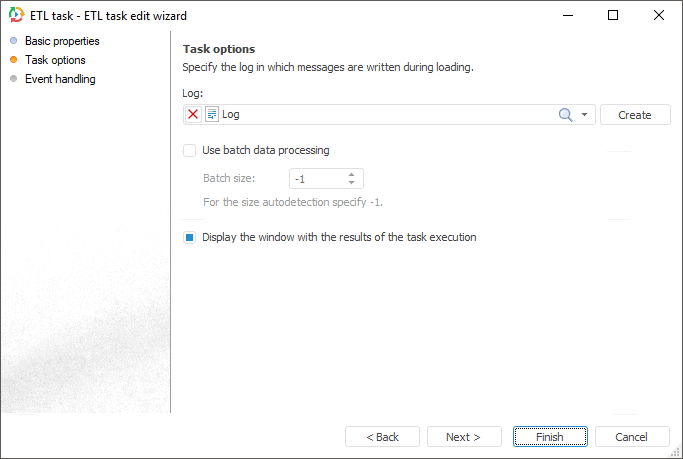Open Event handling wizard page
The width and height of the screenshot is (683, 459).
(x=60, y=79)
